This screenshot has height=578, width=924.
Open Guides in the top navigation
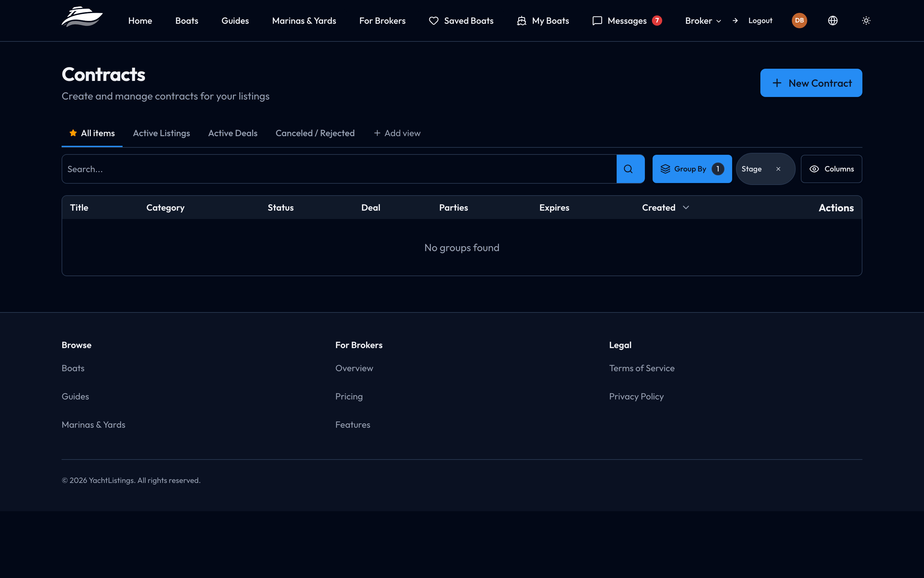(x=235, y=21)
